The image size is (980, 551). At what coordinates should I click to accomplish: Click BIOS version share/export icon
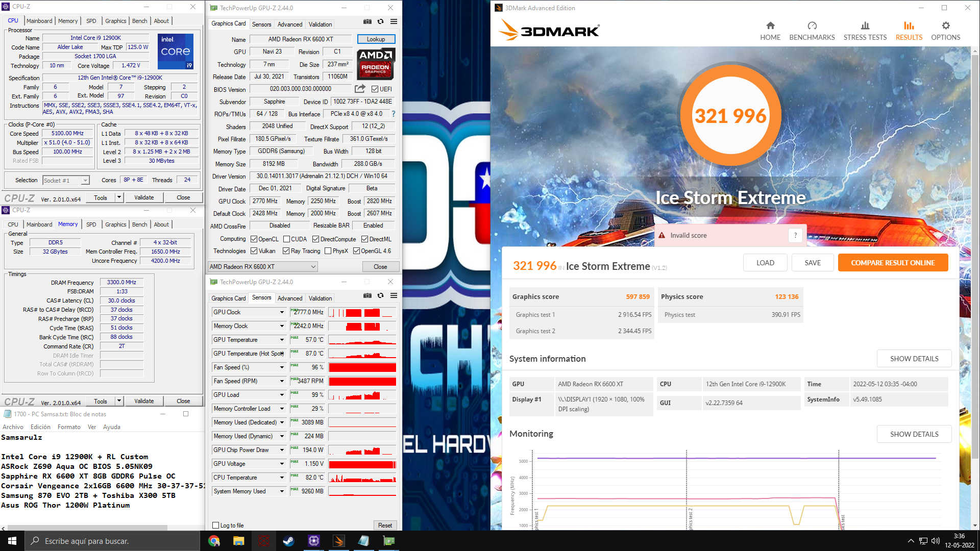tap(360, 88)
